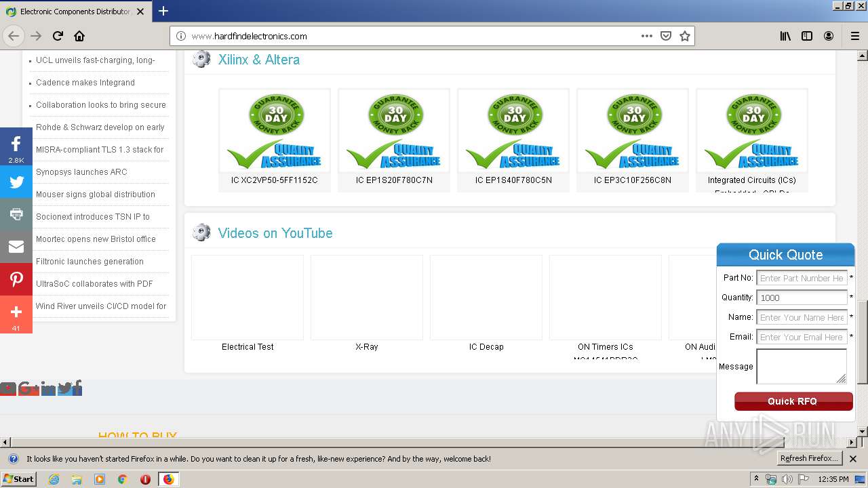Open the Firefox hamburger menu
The width and height of the screenshot is (868, 488).
(x=855, y=36)
